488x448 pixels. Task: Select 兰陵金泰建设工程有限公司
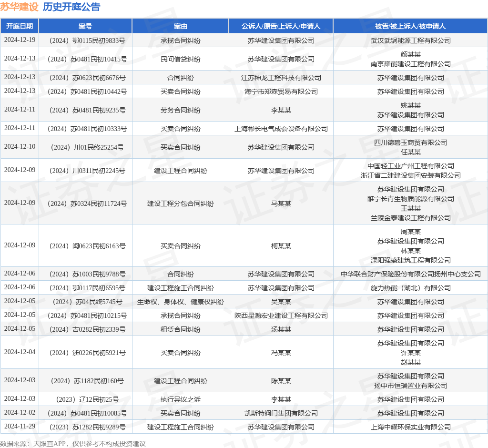pos(411,218)
